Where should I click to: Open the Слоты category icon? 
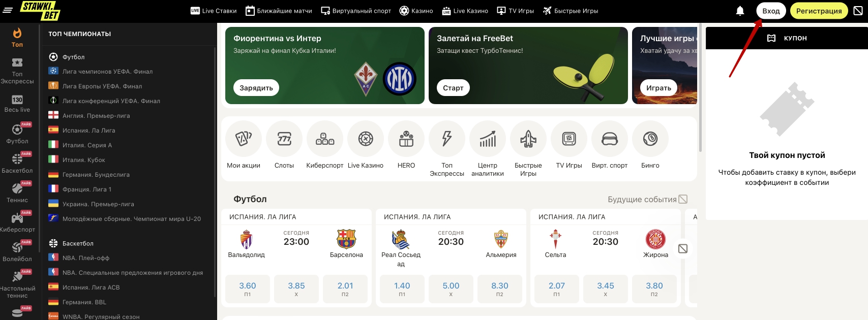click(284, 139)
